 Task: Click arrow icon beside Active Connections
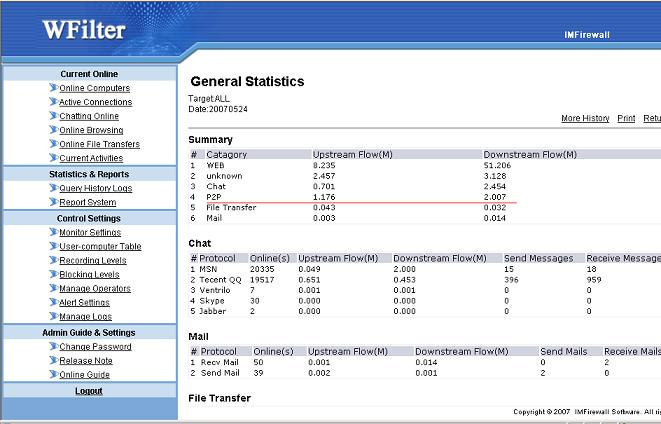(x=54, y=102)
